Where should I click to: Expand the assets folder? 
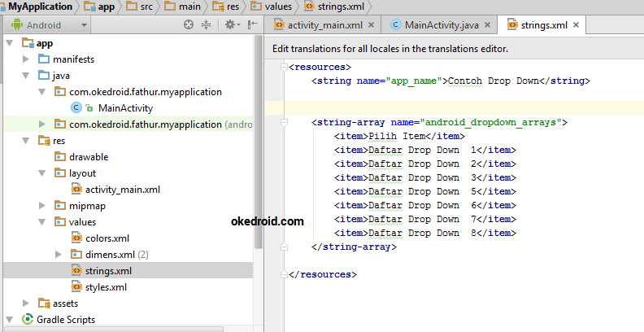[x=26, y=304]
